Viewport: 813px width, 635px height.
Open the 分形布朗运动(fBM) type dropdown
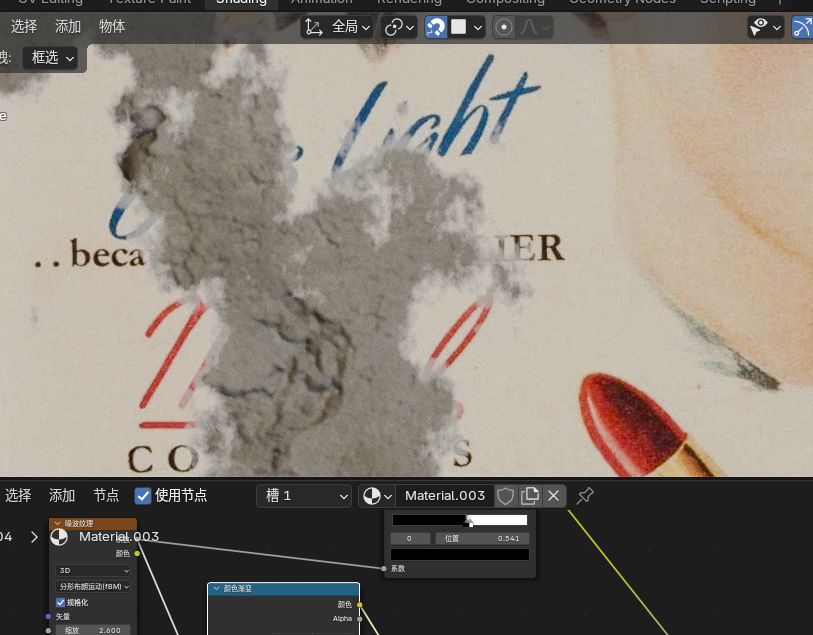93,587
